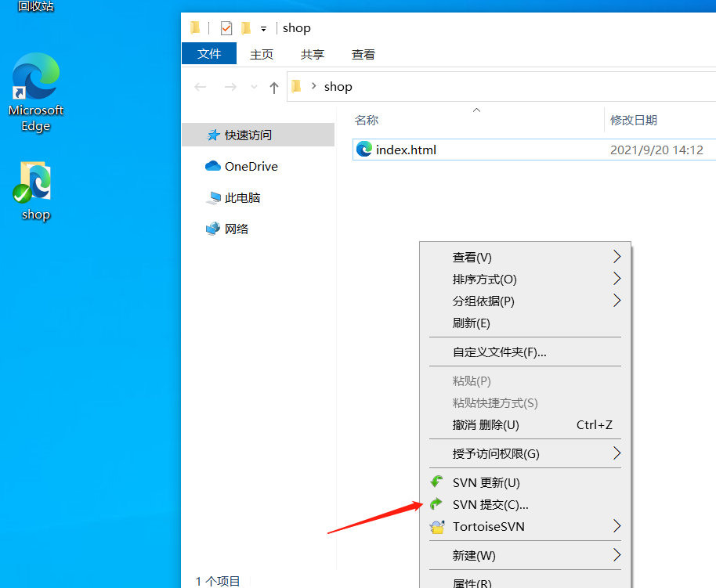The image size is (716, 588).
Task: Select 网络 in navigation pane
Action: (237, 229)
